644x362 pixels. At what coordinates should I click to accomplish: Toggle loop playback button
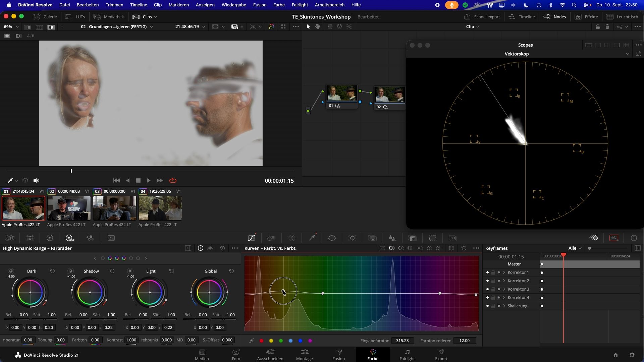click(173, 180)
